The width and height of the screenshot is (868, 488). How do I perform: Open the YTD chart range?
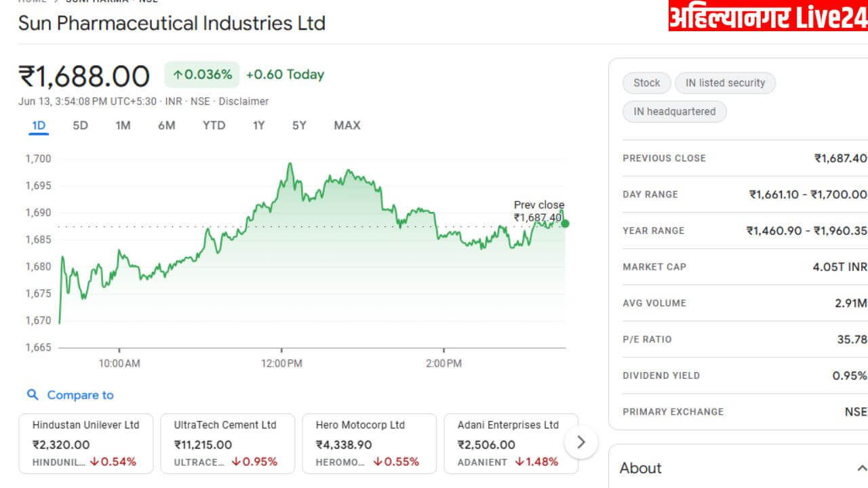pos(214,125)
